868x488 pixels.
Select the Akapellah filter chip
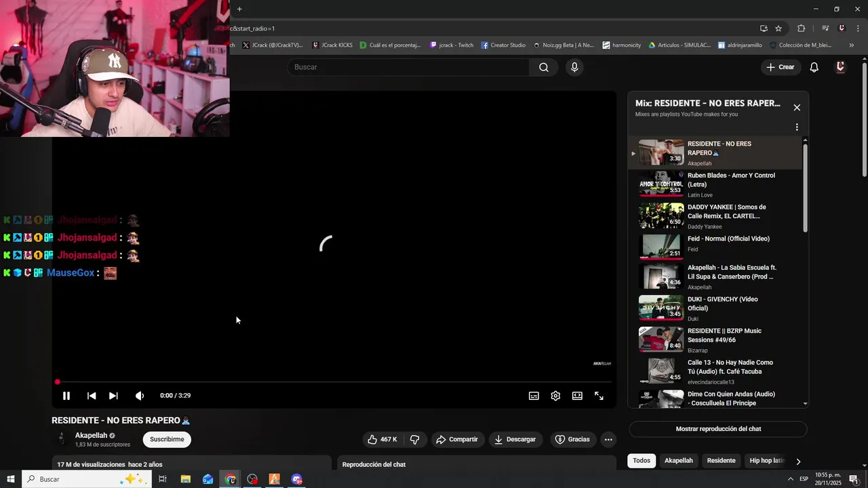pos(679,461)
